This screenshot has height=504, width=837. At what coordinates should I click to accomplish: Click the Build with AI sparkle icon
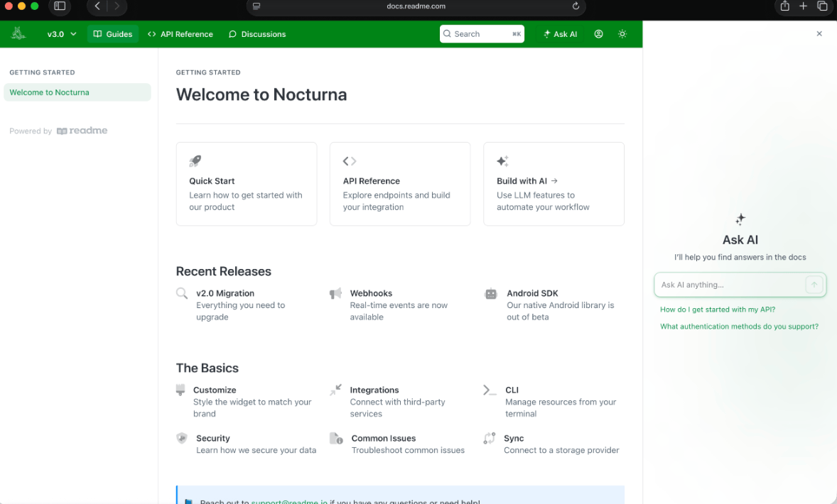503,161
